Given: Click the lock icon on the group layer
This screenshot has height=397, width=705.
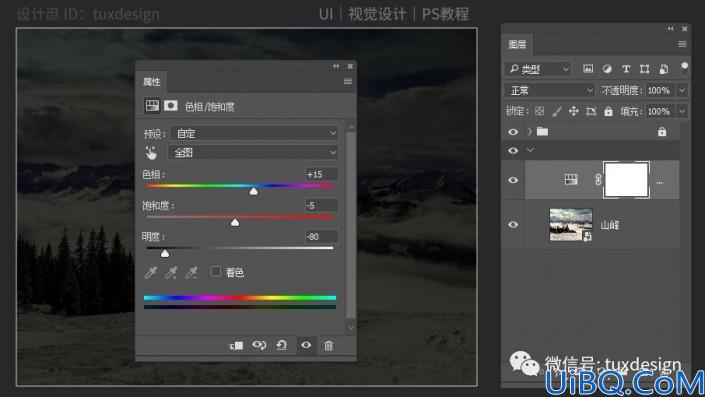Looking at the screenshot, I should (662, 132).
